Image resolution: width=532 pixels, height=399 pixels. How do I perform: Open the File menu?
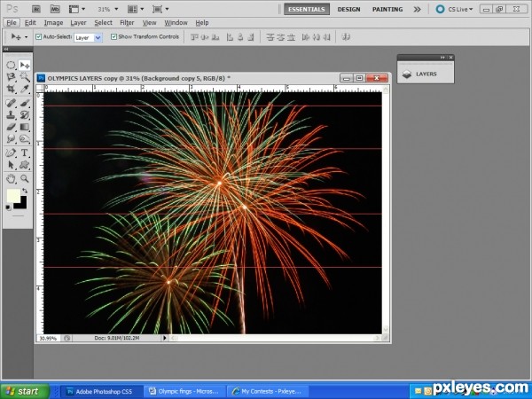click(x=12, y=23)
